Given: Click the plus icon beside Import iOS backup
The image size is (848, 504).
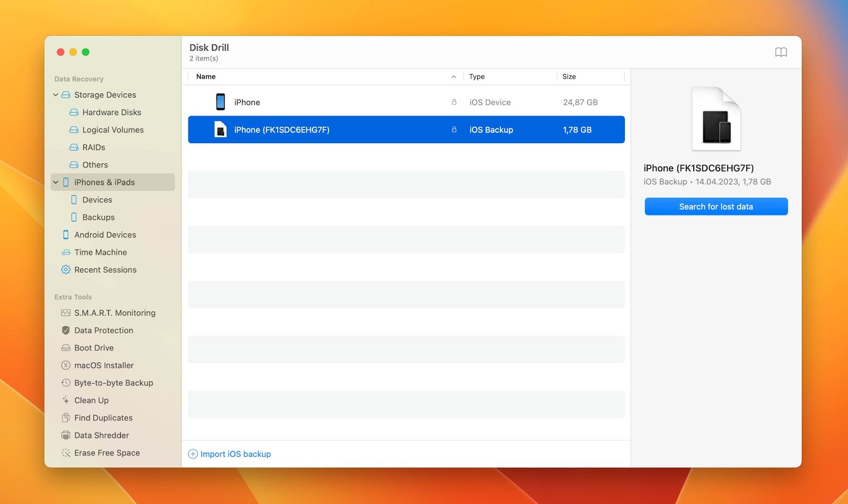Looking at the screenshot, I should click(193, 454).
